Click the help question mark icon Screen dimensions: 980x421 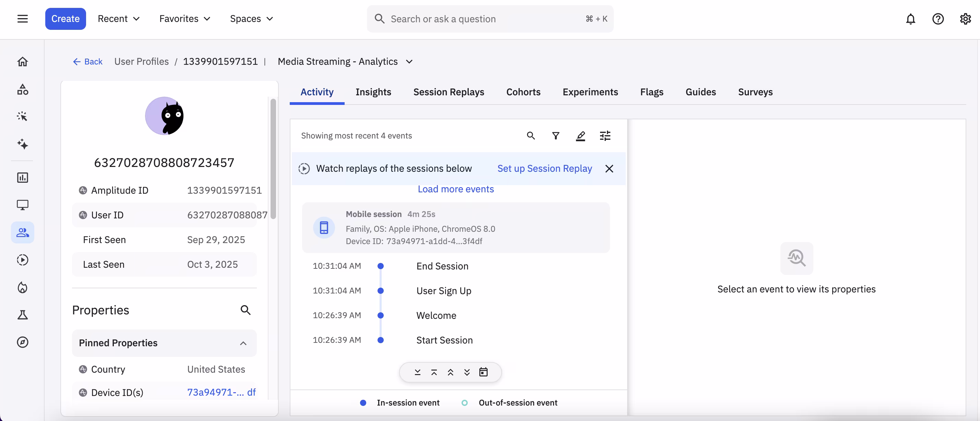tap(938, 19)
